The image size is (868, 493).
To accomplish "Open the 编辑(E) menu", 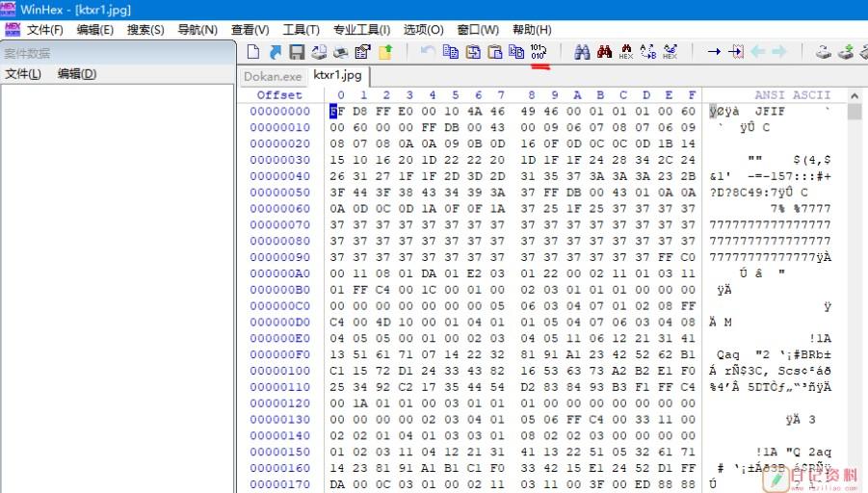I will (x=95, y=30).
